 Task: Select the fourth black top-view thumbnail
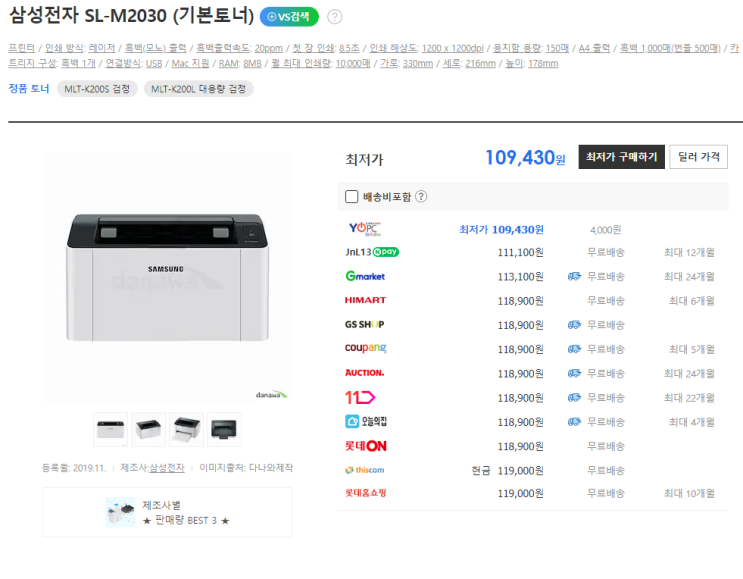[224, 429]
